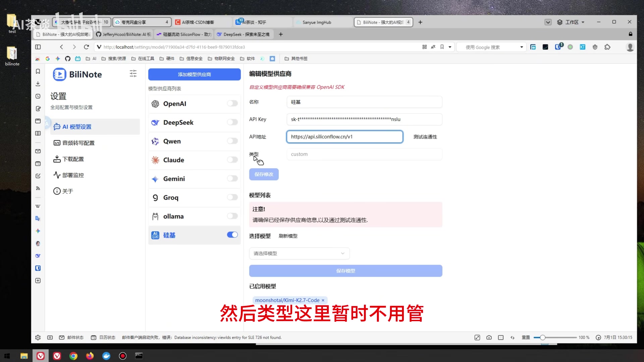This screenshot has width=644, height=362.
Task: Open the Feeds RSS panel icon
Action: point(38,188)
